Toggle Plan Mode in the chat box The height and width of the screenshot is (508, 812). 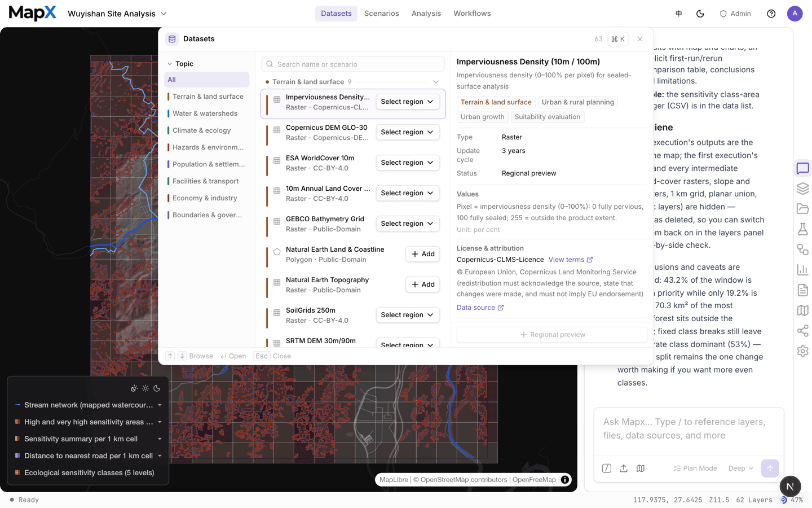point(695,468)
